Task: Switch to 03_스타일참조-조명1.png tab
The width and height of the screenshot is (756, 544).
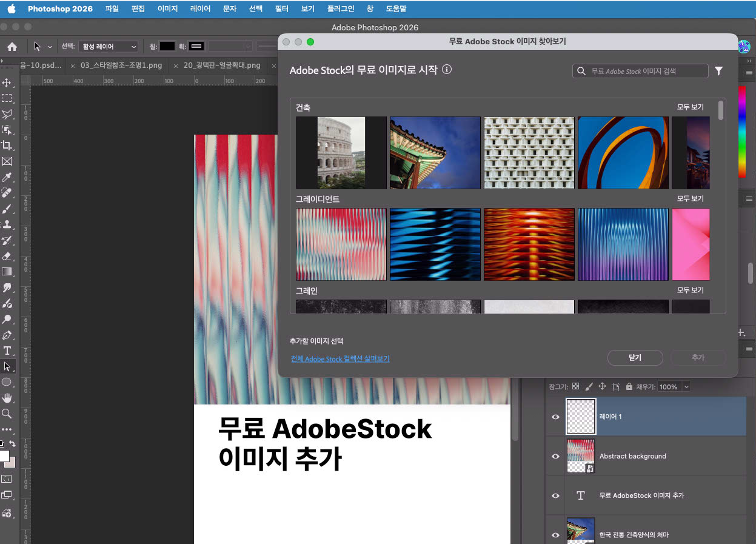Action: tap(121, 65)
